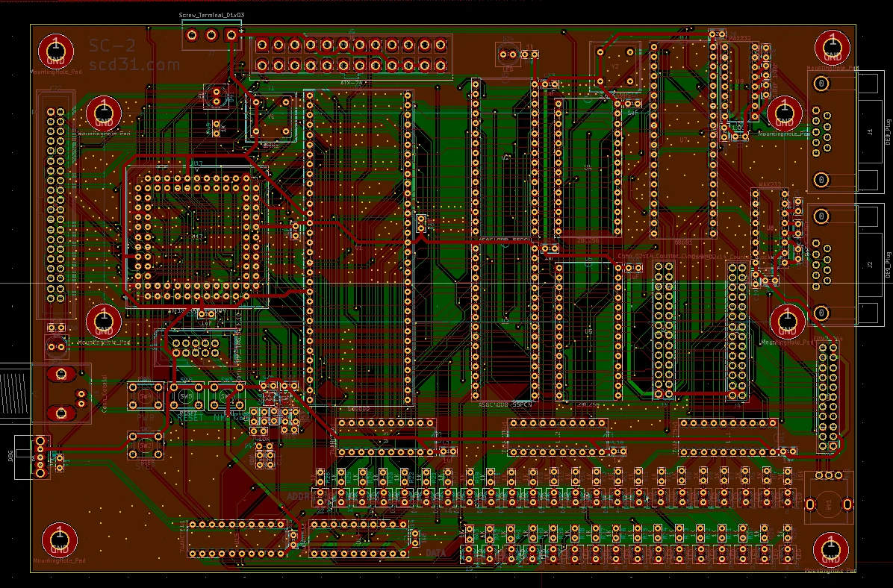Click the SW4 PWR pushbutton footprint
Image resolution: width=893 pixels, height=588 pixels.
point(146,396)
